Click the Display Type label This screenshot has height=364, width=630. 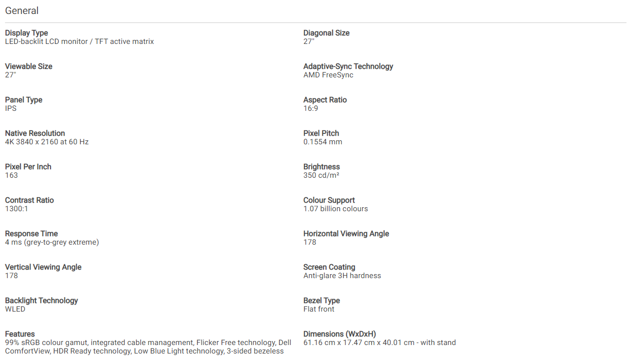[26, 33]
